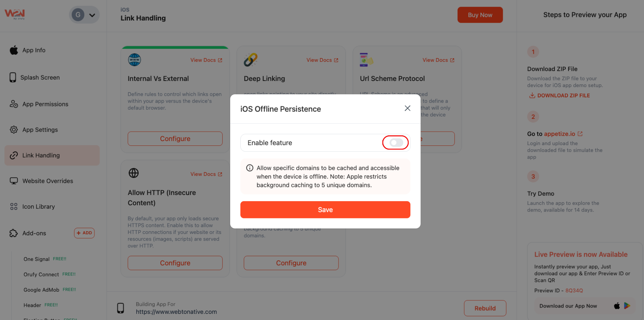Go to Splash Screen section
This screenshot has width=644, height=320.
coord(40,78)
